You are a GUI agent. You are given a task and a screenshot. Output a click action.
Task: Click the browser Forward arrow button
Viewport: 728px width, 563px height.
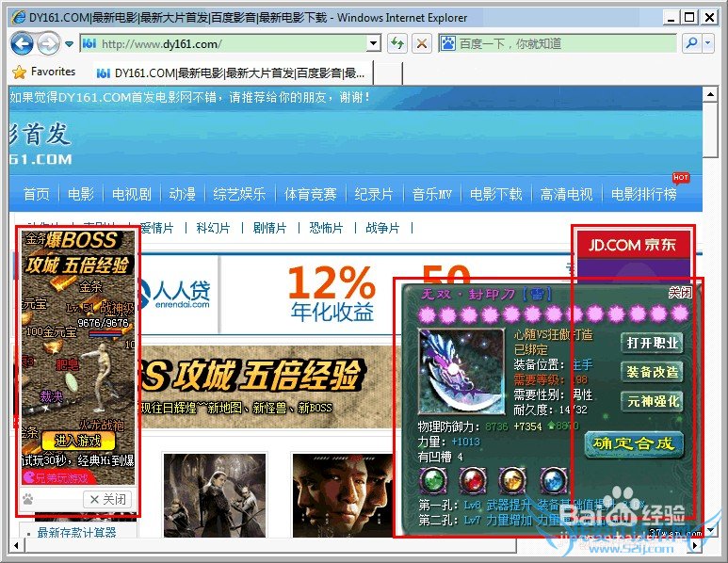(48, 44)
